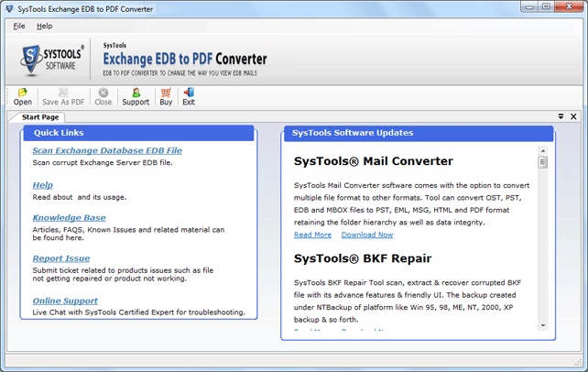Click the Save As PDF toolbar icon
Viewport: 588px width, 372px height.
pyautogui.click(x=63, y=97)
